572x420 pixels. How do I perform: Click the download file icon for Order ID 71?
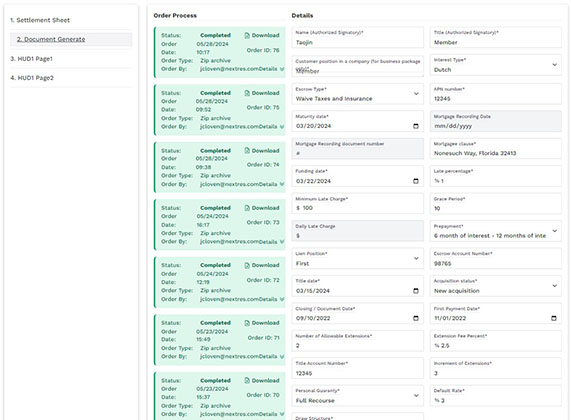[247, 323]
